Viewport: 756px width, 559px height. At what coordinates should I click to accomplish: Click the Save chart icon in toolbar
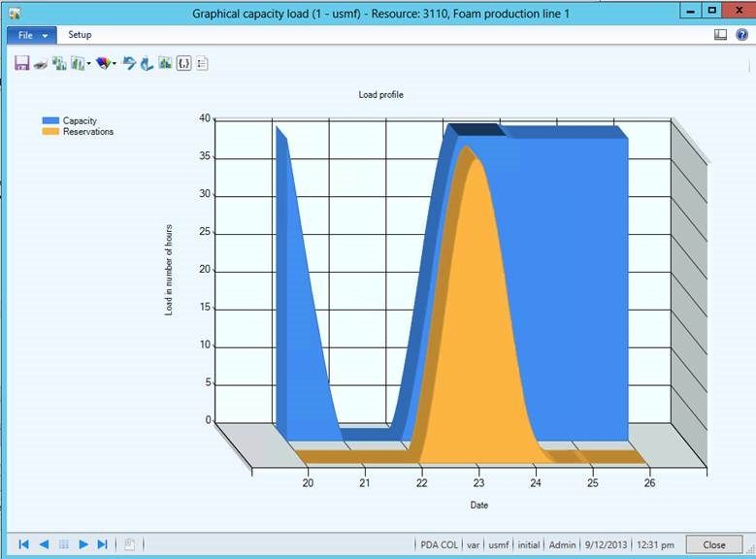[21, 63]
